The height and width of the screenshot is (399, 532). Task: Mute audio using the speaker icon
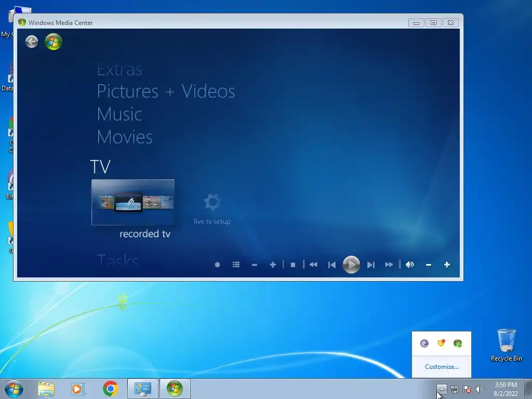point(410,264)
